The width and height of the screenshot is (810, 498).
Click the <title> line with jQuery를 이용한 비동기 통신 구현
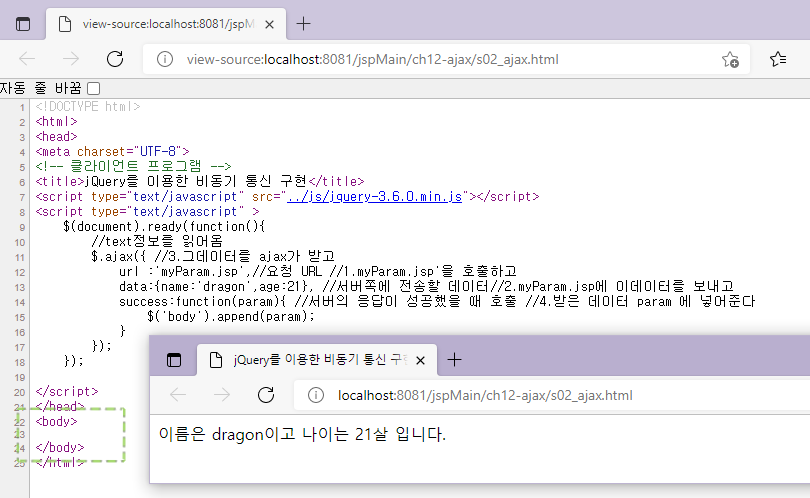pos(200,181)
